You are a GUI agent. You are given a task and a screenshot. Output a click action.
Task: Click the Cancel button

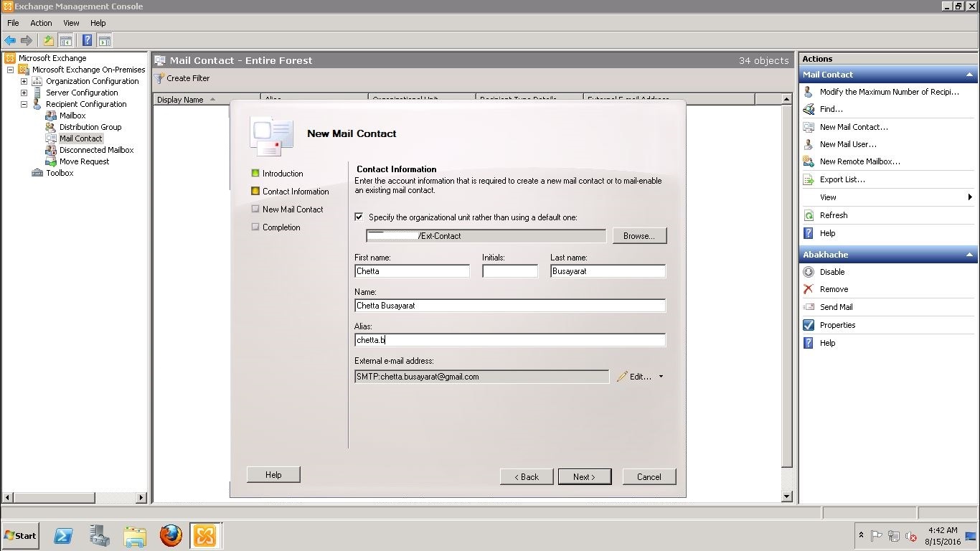[649, 476]
